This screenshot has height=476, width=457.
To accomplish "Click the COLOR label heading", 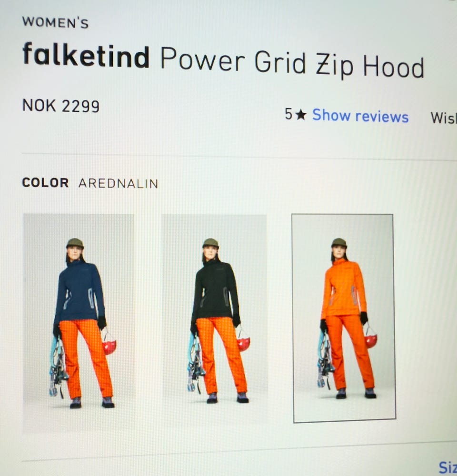I will pos(45,183).
